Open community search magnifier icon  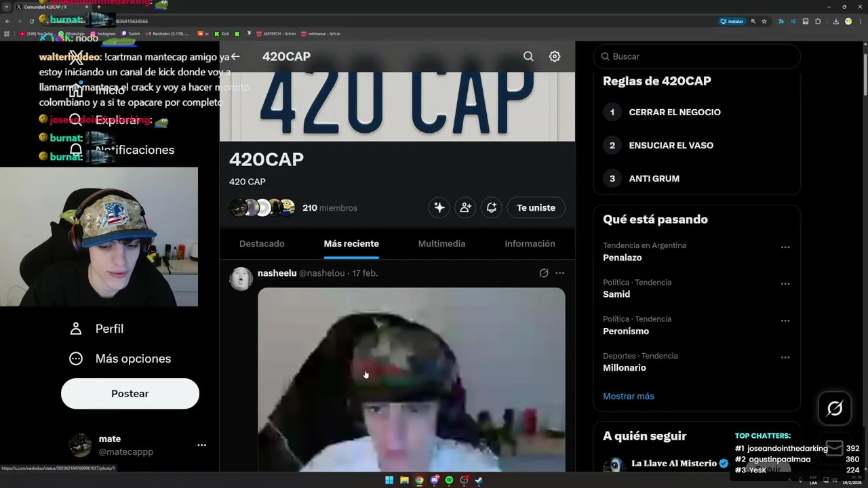[528, 56]
